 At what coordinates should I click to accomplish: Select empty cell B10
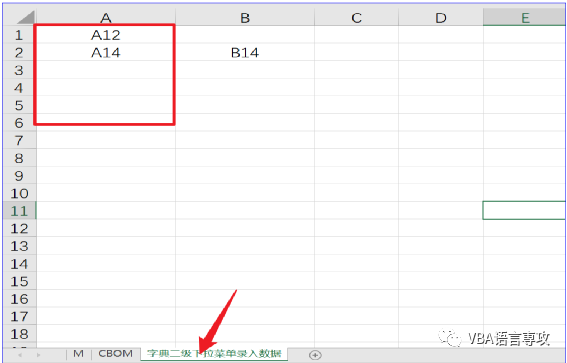245,193
